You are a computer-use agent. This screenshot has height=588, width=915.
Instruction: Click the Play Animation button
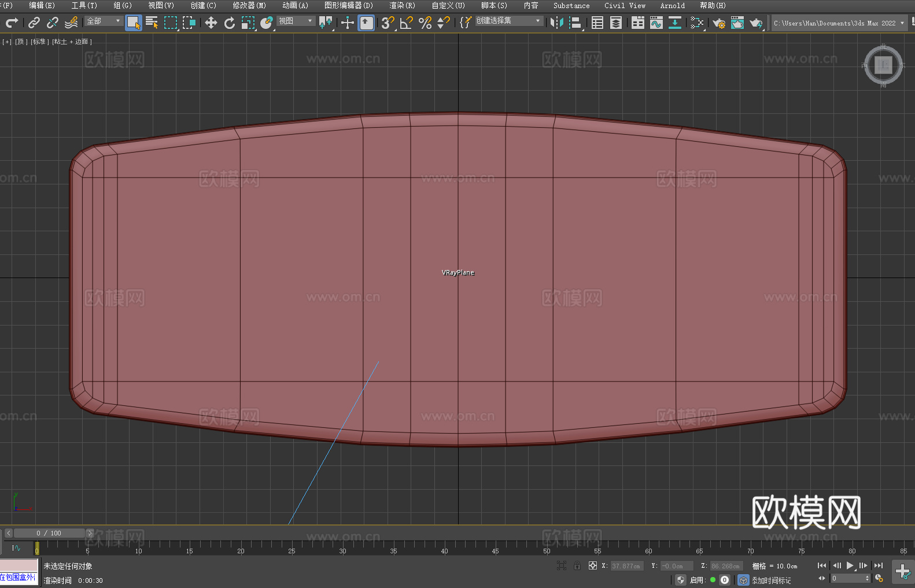[850, 565]
